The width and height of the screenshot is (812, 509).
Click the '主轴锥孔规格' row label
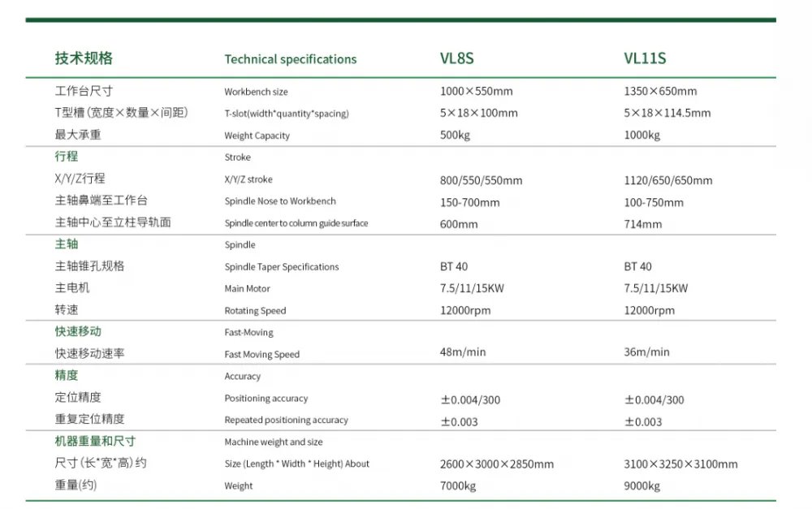coord(89,266)
